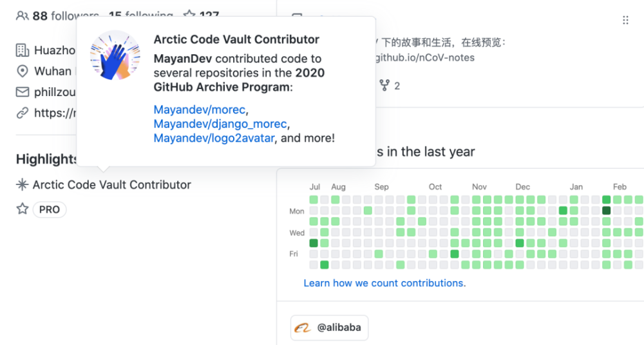
Task: Click the high-five Arctic Code Vault badge image
Action: tap(115, 55)
